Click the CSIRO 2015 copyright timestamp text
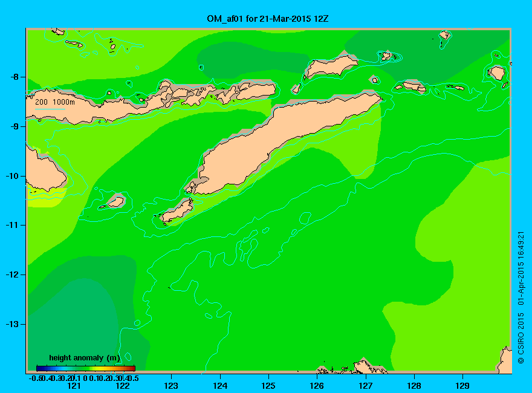532x393 pixels. click(521, 297)
